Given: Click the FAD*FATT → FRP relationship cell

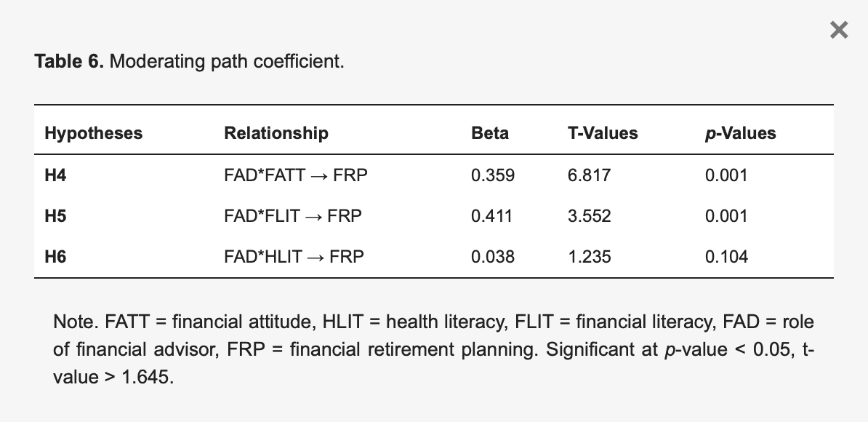Looking at the screenshot, I should coord(295,175).
